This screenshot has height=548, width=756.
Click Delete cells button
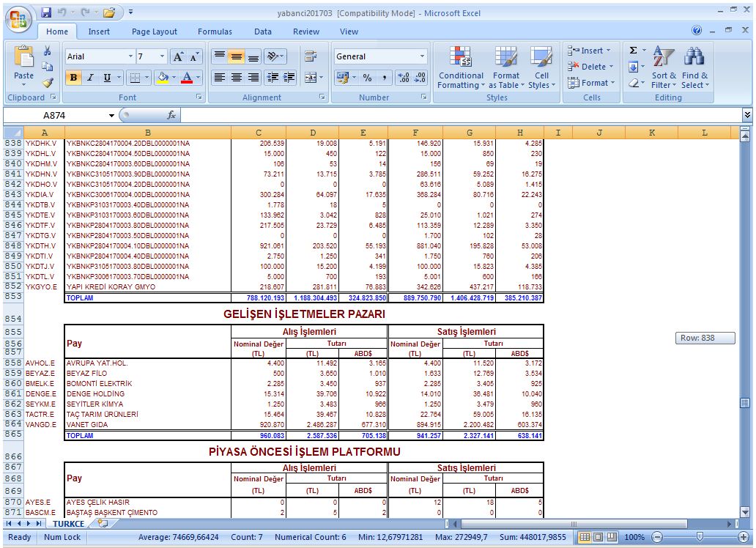point(590,67)
